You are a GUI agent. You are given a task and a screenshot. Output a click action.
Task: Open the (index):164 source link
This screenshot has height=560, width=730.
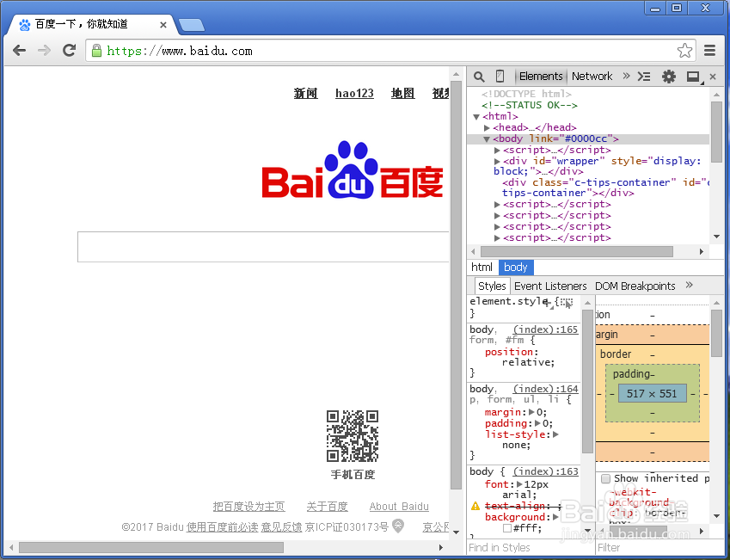click(x=545, y=389)
